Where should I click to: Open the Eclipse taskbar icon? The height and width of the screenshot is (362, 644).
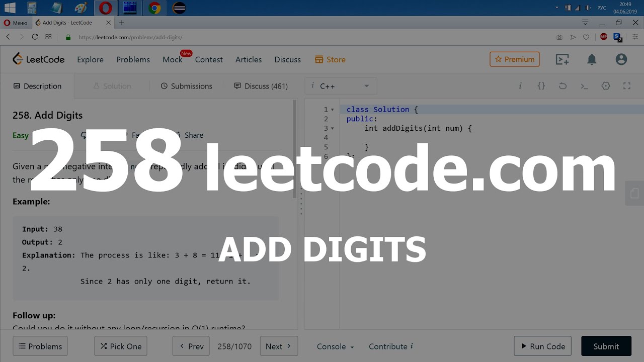(x=179, y=8)
